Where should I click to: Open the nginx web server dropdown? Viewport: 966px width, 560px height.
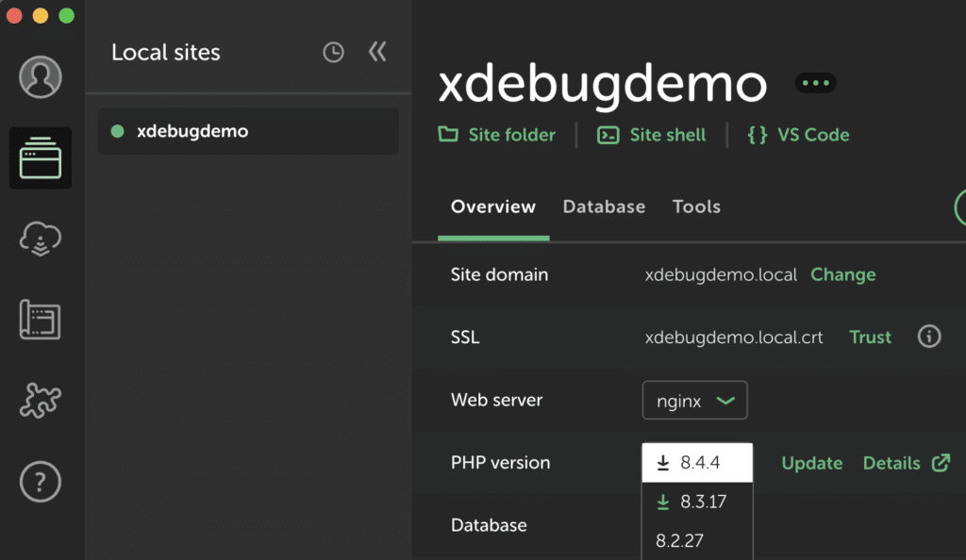coord(695,401)
